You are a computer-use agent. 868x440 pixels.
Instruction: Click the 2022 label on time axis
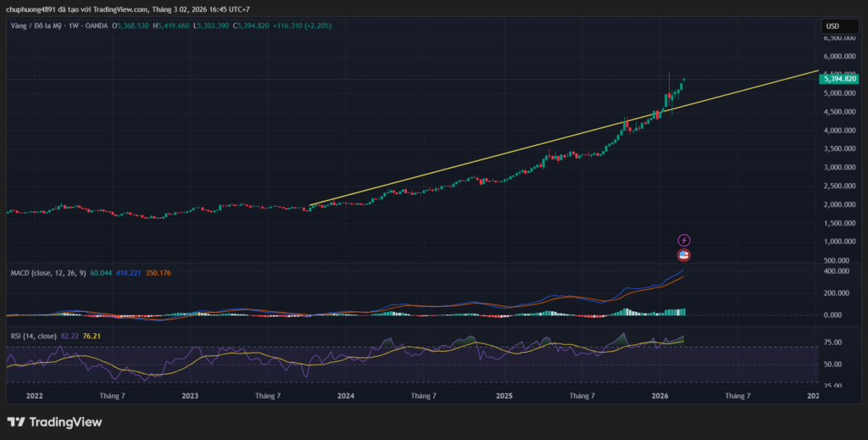pyautogui.click(x=35, y=395)
